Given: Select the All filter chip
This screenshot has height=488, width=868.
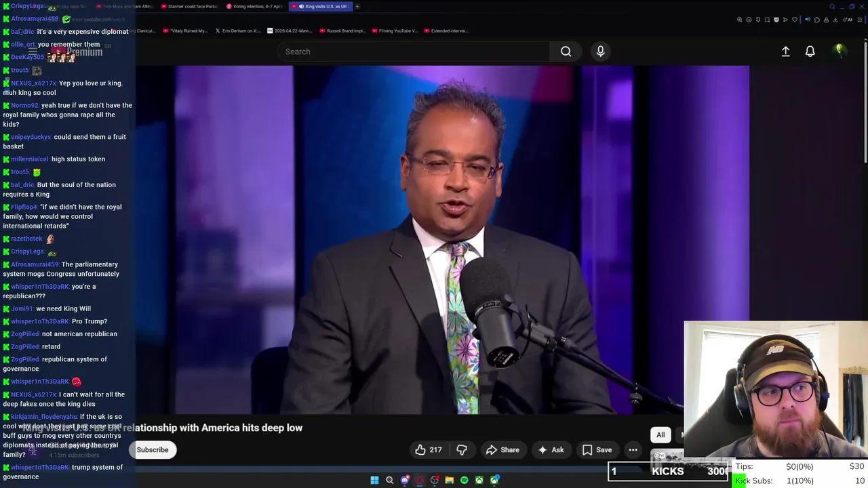Looking at the screenshot, I should [x=660, y=435].
